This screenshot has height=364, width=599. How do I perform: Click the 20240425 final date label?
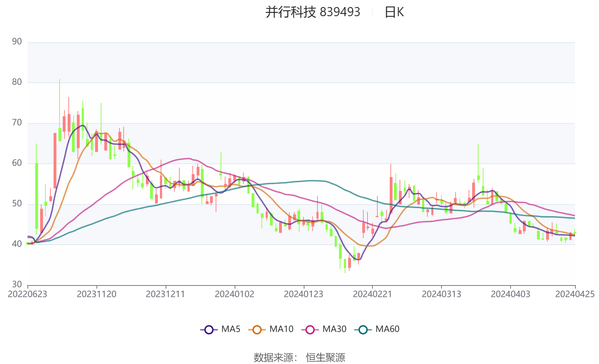tap(575, 294)
